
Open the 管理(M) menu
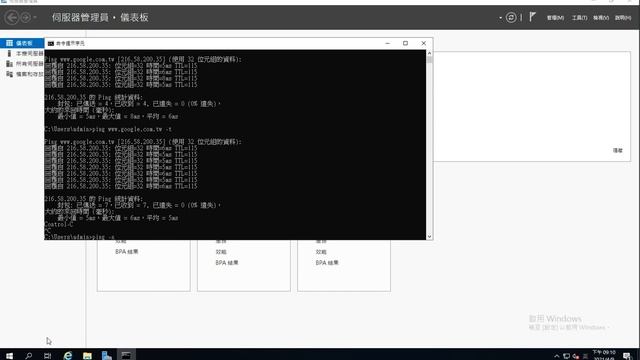555,18
